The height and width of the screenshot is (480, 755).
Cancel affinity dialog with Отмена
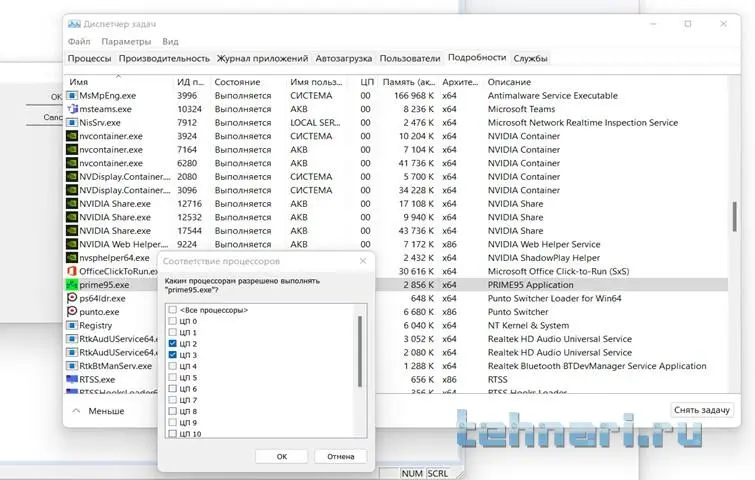[x=340, y=456]
